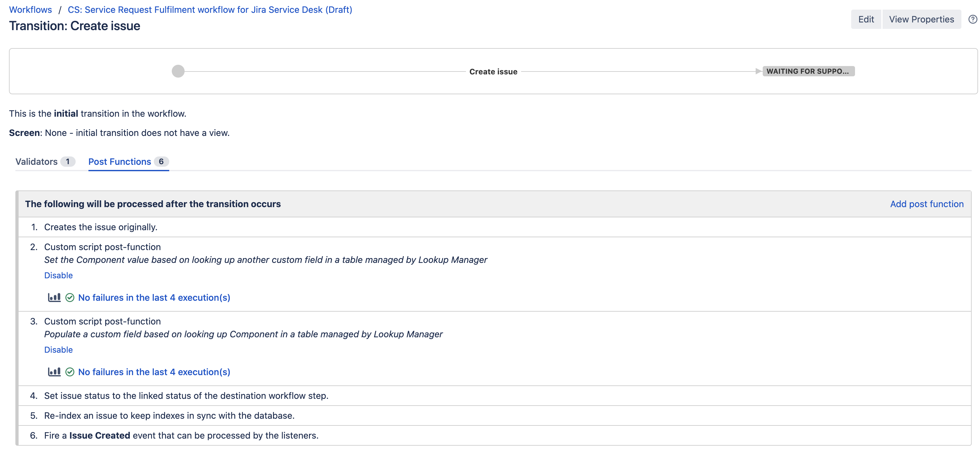This screenshot has width=980, height=454.
Task: Disable the Set Component value post-function
Action: coord(58,275)
